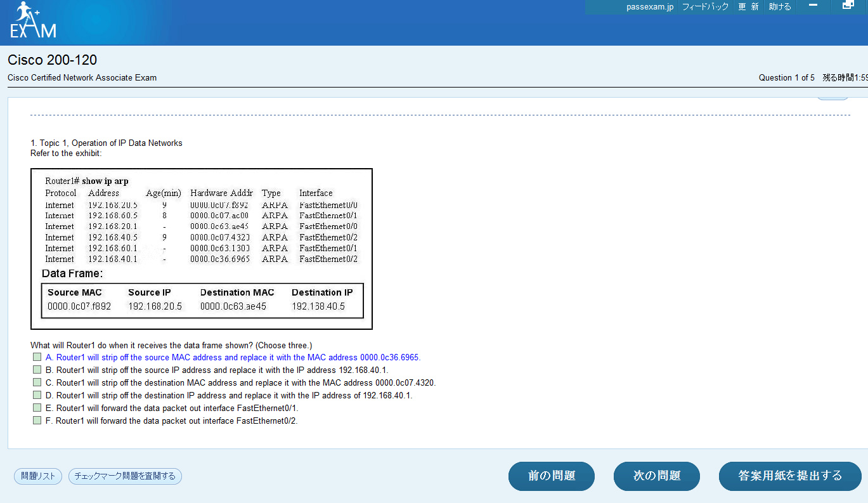Screen dimensions: 868x503
Task: Check answer option A
Action: [37, 357]
